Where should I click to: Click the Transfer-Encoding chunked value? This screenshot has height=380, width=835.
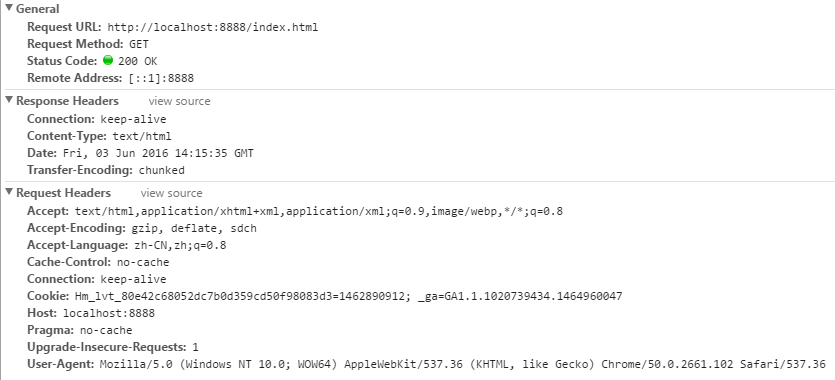162,170
